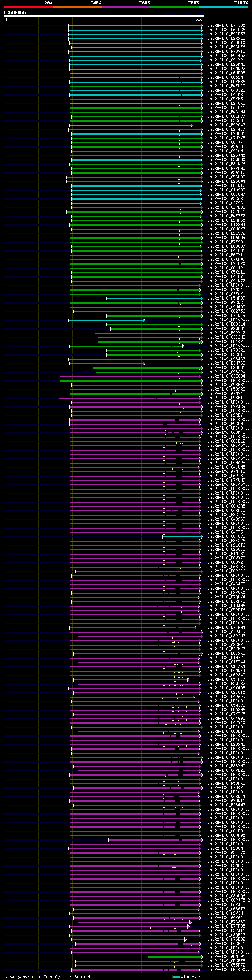This screenshot has height=980, width=252.
Task: Click the UniRef100_C6TJ70 label
Action: point(226,142)
